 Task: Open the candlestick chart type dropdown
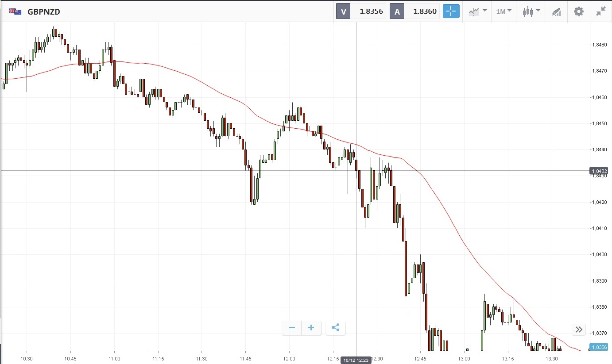(531, 11)
